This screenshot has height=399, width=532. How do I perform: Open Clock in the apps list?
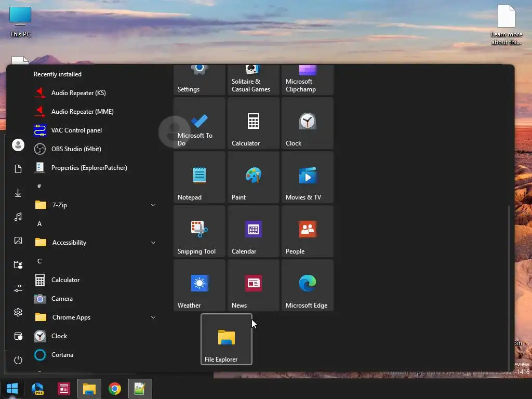coord(96,336)
